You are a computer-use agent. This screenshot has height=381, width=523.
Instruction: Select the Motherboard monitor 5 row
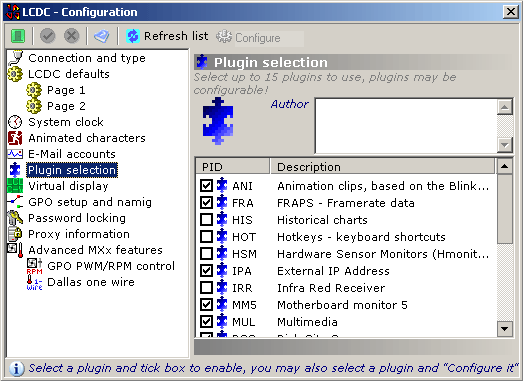[343, 305]
